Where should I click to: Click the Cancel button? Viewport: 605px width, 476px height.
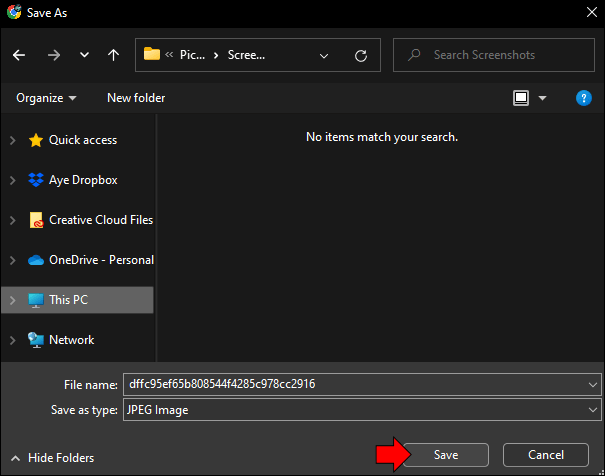(x=546, y=455)
